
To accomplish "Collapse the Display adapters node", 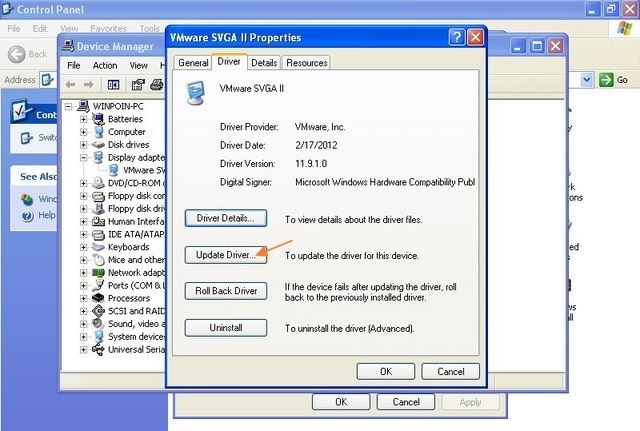I will click(84, 158).
